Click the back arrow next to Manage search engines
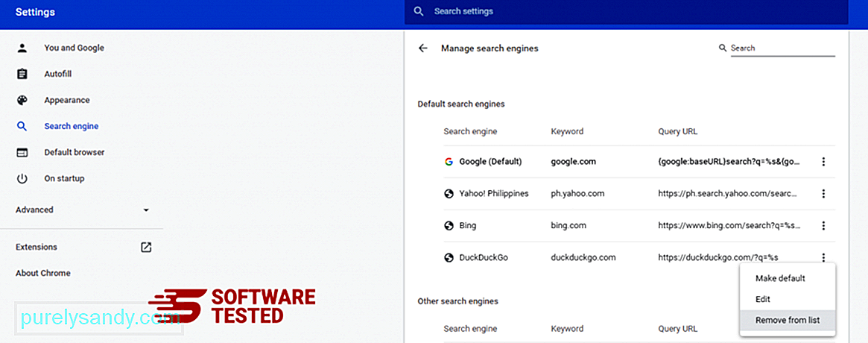The width and height of the screenshot is (868, 343). point(423,48)
